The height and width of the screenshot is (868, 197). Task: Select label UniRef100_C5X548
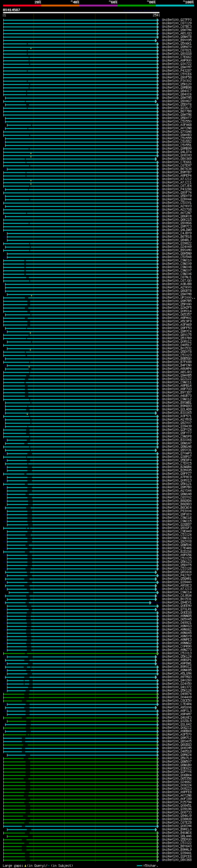pos(176,257)
